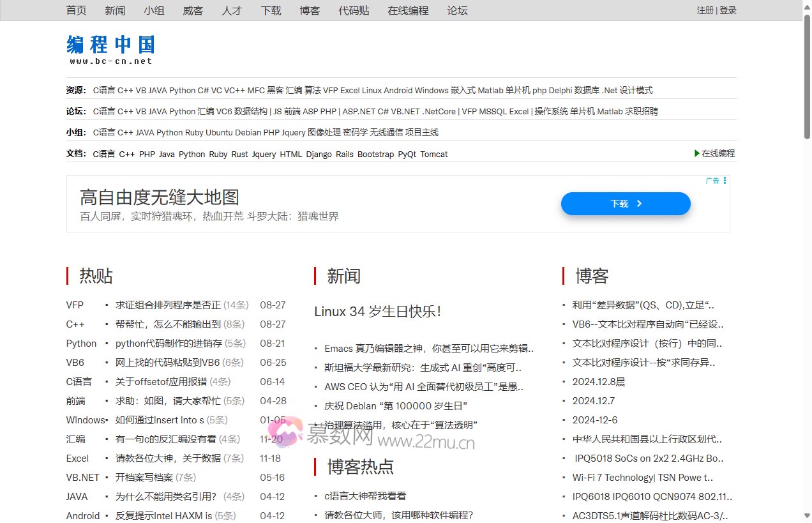
Task: Open the 论坛 navigation item
Action: 457,10
